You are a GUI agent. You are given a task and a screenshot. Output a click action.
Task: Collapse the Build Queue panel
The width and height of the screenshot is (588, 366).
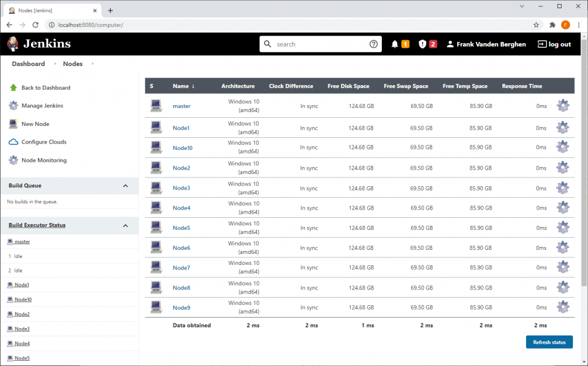coord(125,186)
